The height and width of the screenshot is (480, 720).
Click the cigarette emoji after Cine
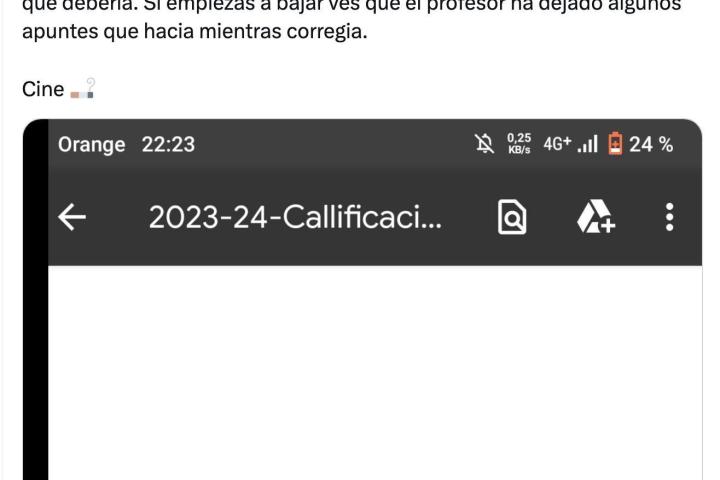[83, 88]
